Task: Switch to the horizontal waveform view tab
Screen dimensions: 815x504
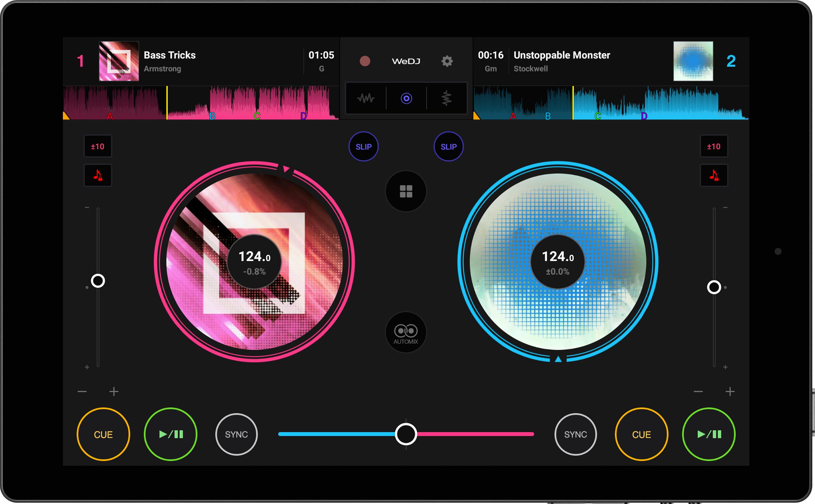Action: pos(366,98)
